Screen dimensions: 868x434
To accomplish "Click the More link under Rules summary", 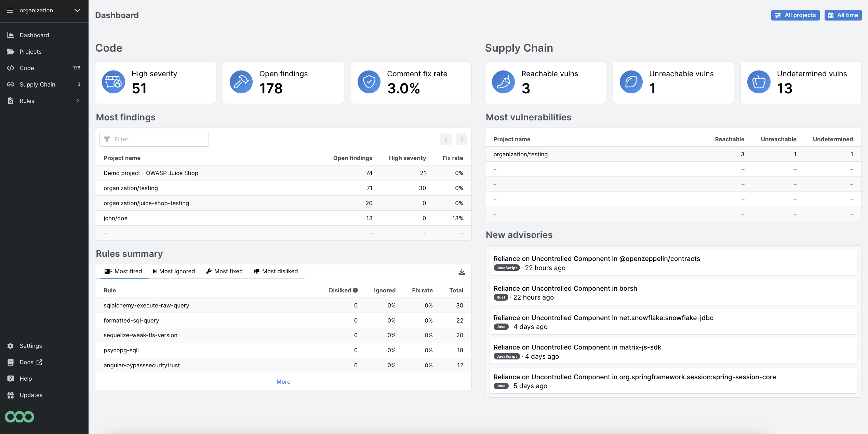I will [283, 381].
